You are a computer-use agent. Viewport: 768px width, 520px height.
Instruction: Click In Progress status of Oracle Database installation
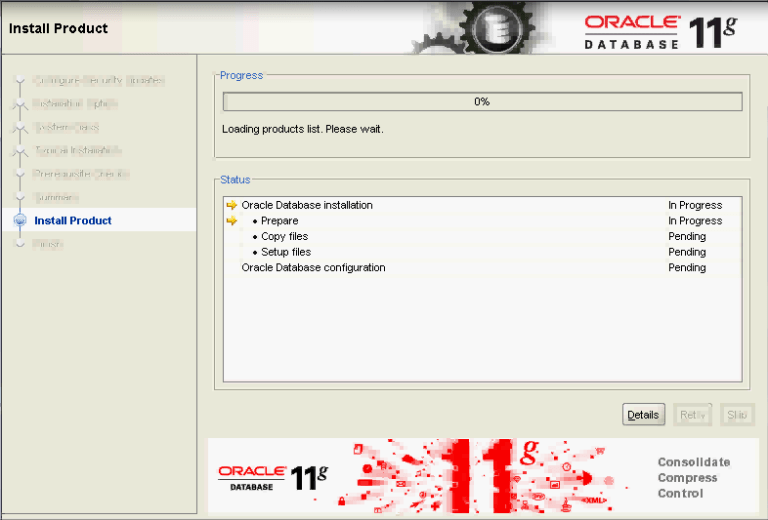[695, 205]
